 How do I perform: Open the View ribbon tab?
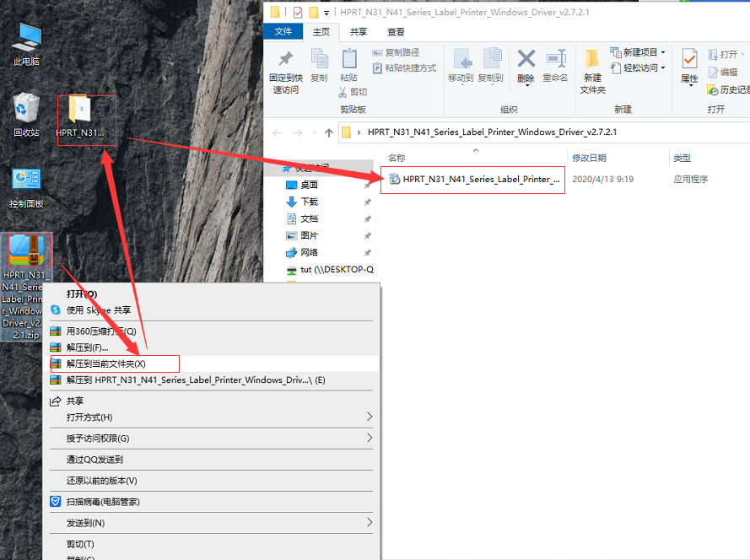click(396, 31)
